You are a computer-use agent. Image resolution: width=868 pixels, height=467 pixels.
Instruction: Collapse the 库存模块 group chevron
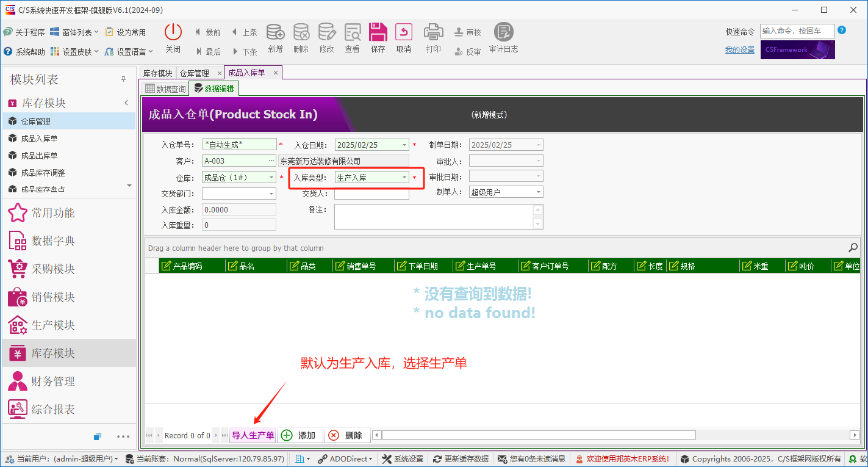[x=126, y=103]
